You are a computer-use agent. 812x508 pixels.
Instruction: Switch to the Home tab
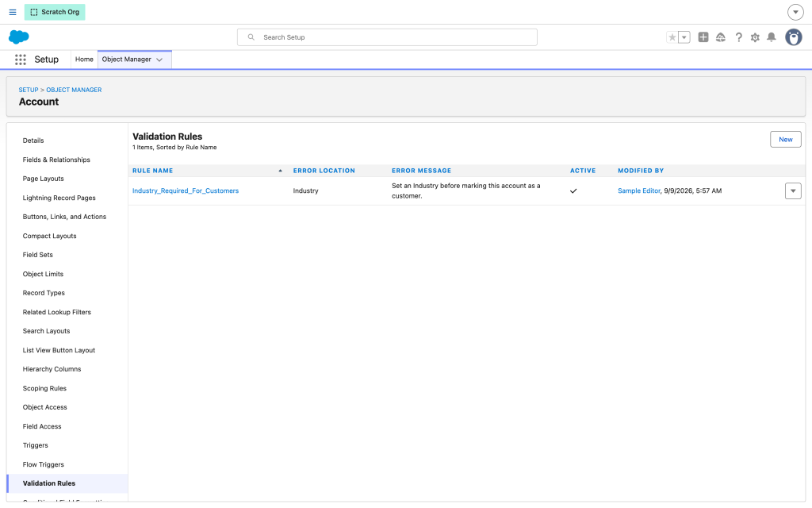click(84, 59)
